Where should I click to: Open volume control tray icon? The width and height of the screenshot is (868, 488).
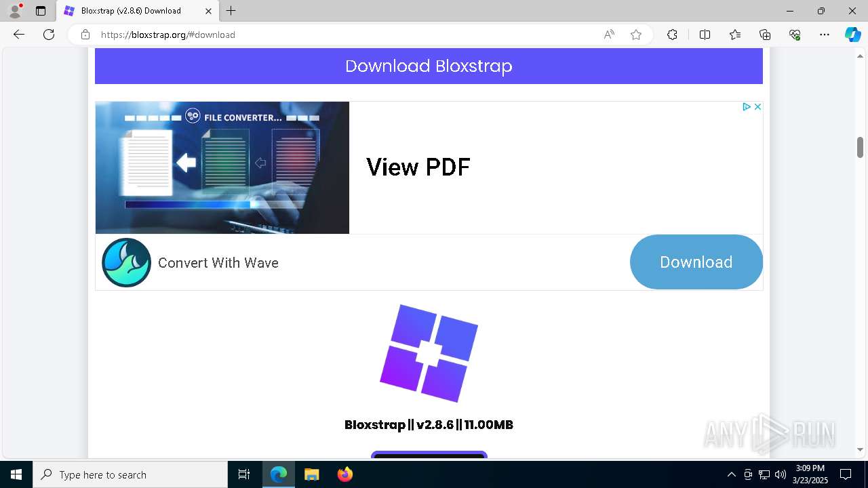pos(781,474)
